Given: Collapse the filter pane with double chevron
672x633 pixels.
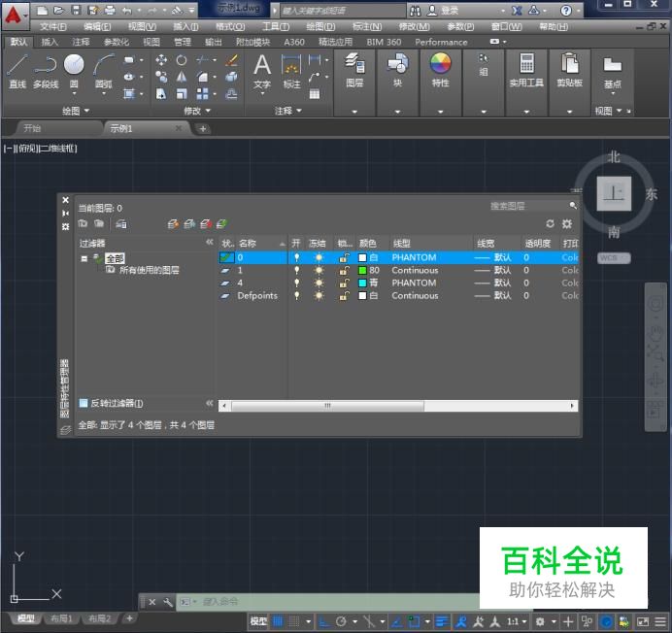Looking at the screenshot, I should coord(209,243).
